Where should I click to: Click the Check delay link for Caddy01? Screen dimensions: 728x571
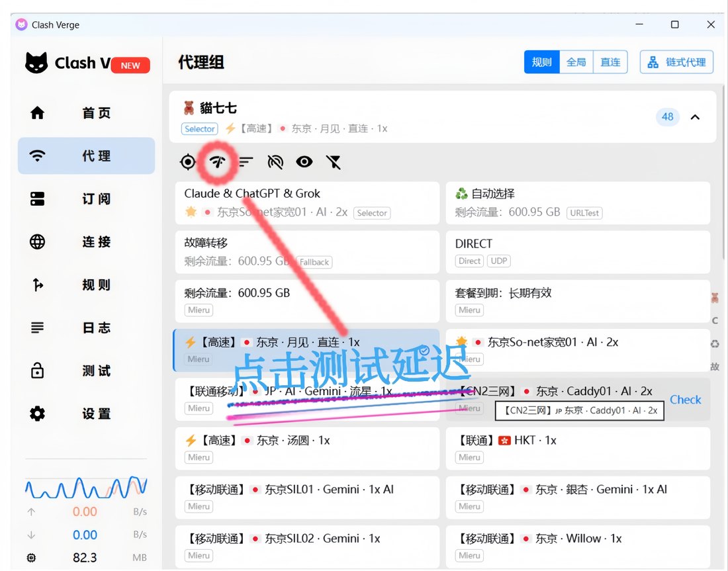(685, 400)
